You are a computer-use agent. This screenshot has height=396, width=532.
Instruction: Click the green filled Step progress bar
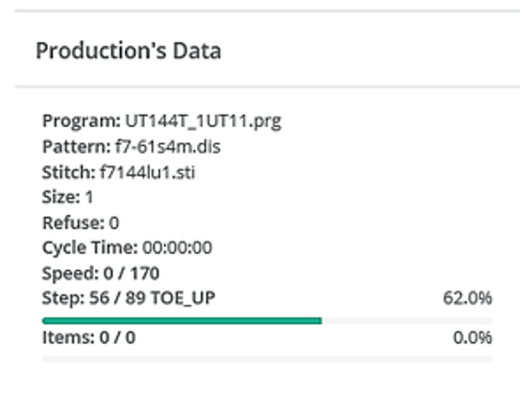(x=181, y=321)
